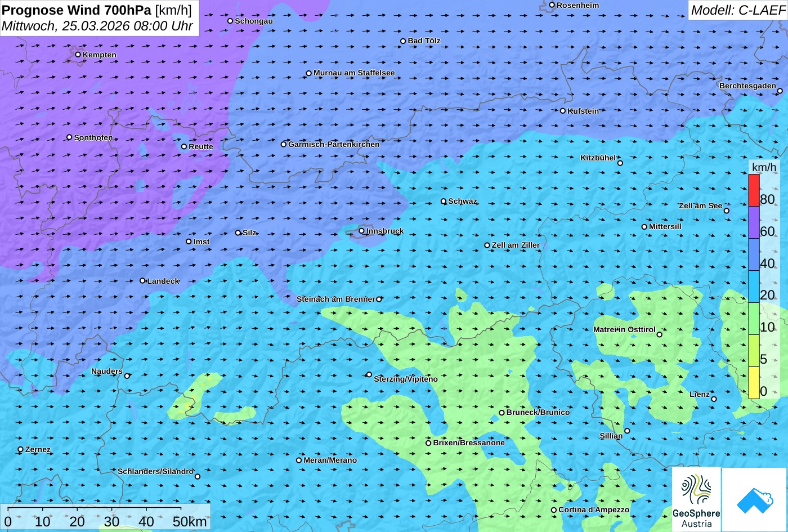The image size is (788, 532).
Task: Click the blue cloud logo icon
Action: point(754,499)
